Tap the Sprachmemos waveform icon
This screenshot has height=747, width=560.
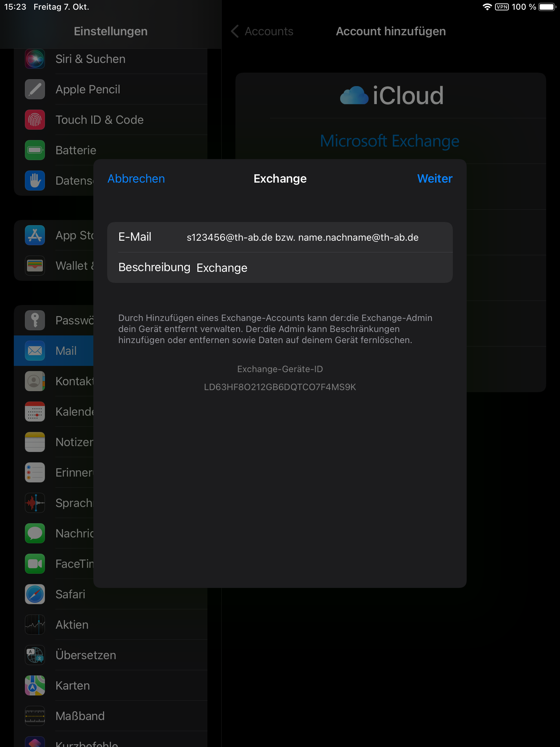pos(35,503)
